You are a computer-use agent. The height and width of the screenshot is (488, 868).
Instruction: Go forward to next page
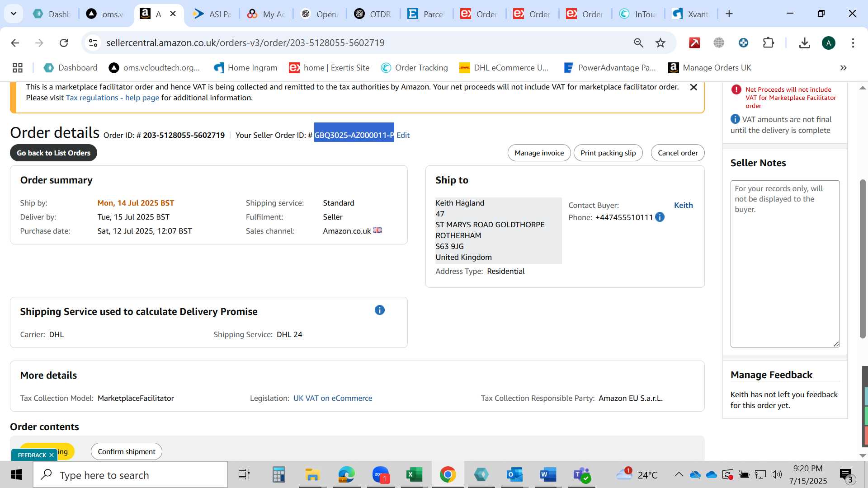pyautogui.click(x=39, y=43)
